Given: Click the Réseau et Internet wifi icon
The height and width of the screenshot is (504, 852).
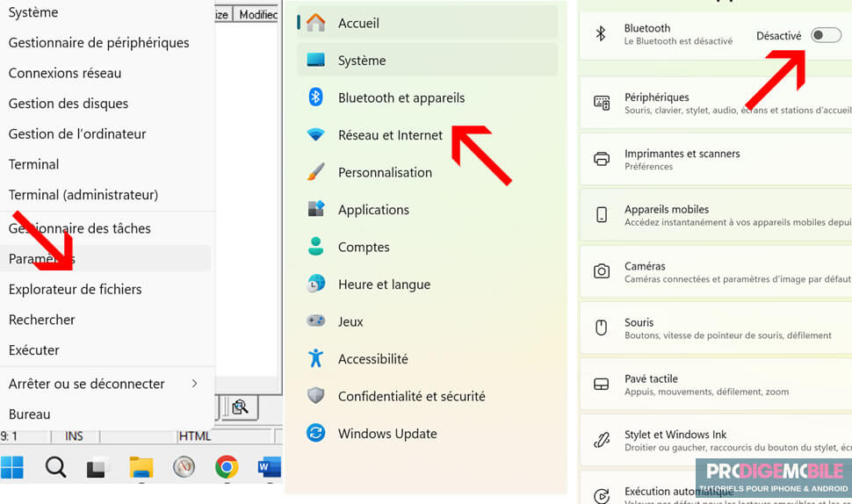Looking at the screenshot, I should (315, 134).
